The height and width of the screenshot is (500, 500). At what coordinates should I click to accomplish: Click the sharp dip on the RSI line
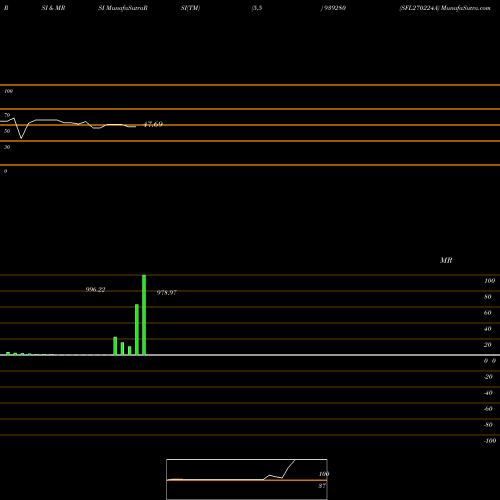[x=21, y=137]
